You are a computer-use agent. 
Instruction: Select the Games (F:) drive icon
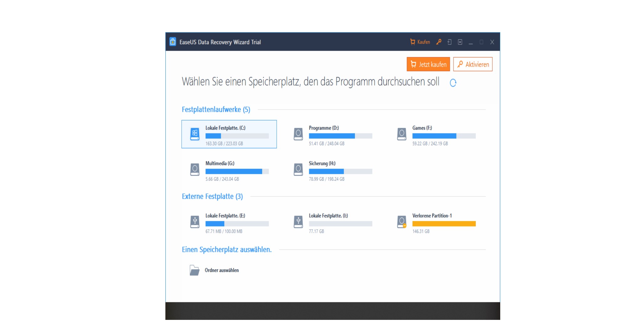pos(402,134)
